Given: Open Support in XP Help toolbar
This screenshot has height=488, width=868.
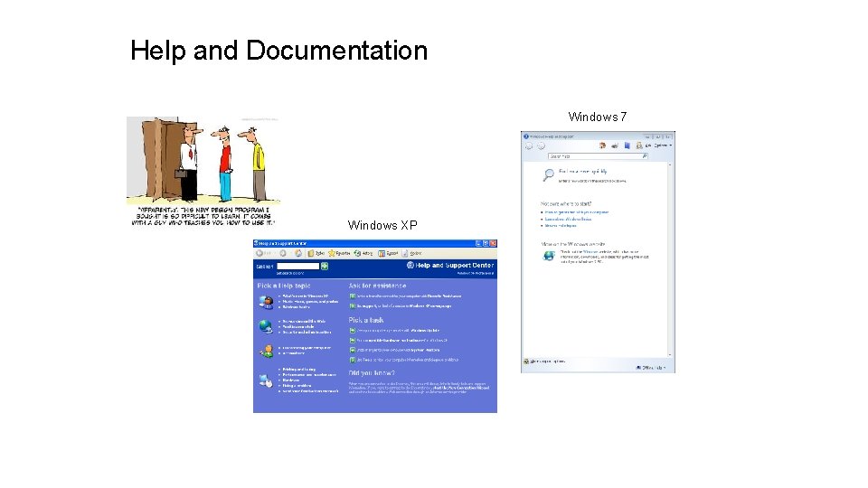Looking at the screenshot, I should point(388,253).
